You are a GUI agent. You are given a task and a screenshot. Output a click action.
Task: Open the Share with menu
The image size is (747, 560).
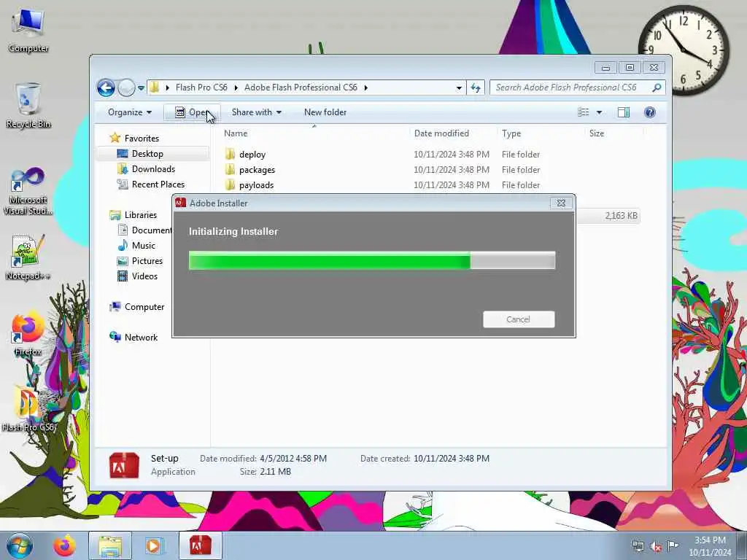[256, 112]
